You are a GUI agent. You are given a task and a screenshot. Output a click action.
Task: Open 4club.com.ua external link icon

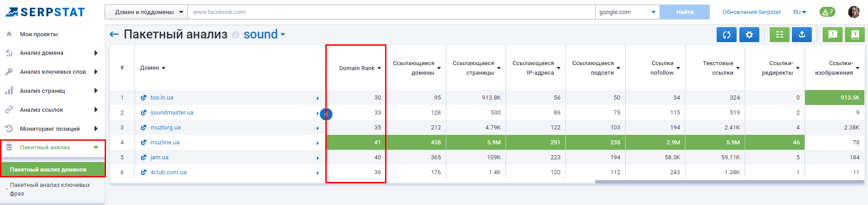[144, 172]
